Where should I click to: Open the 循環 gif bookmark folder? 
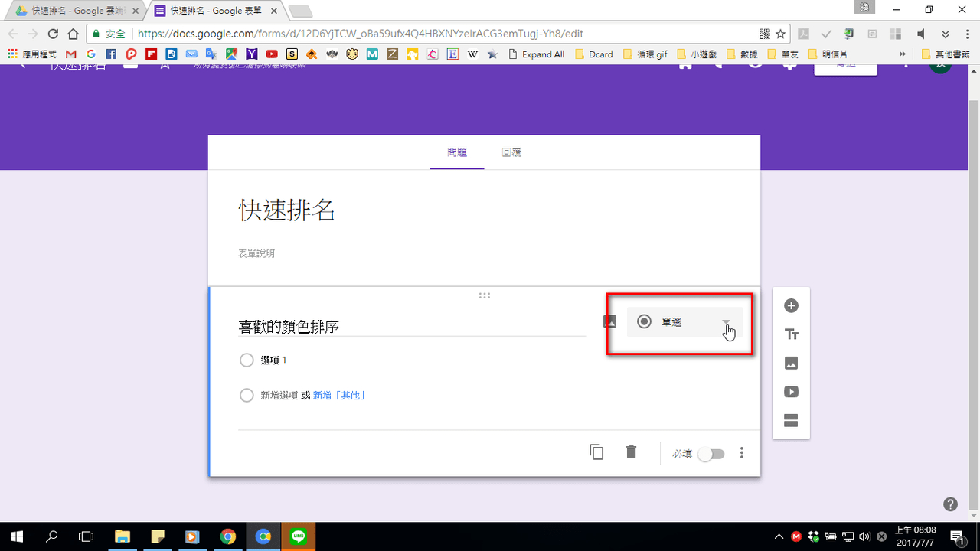(x=646, y=54)
